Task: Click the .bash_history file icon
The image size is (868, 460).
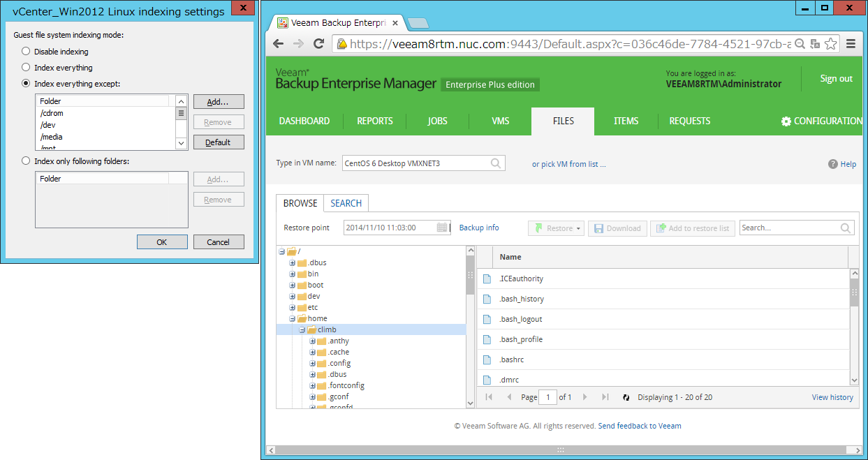Action: point(487,299)
